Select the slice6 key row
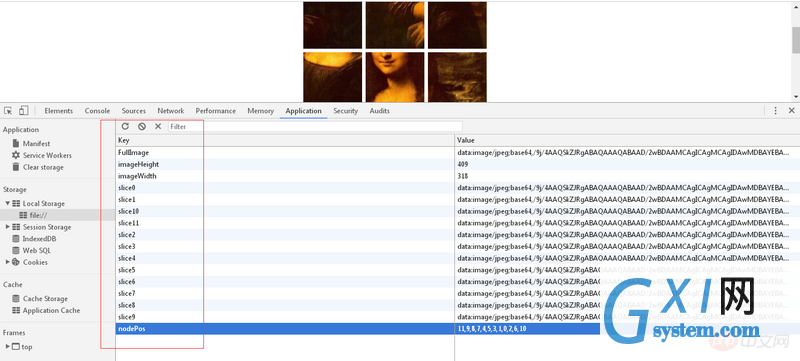Image resolution: width=800 pixels, height=361 pixels. click(285, 281)
